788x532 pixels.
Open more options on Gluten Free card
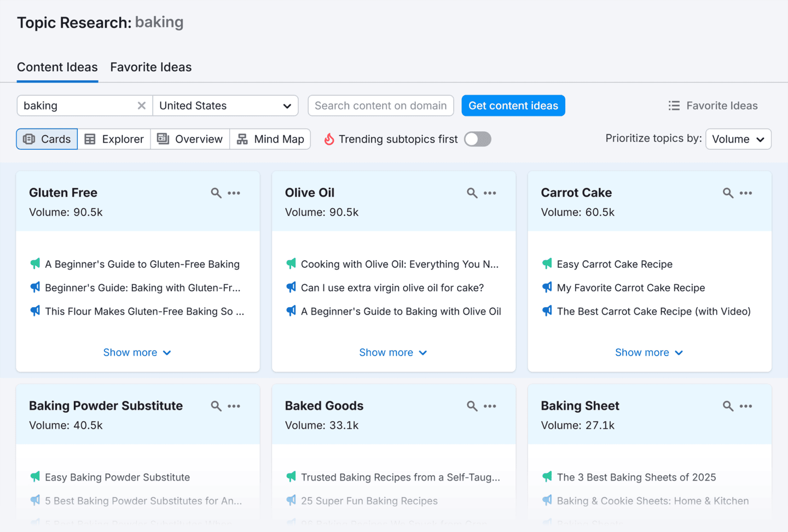pyautogui.click(x=234, y=193)
